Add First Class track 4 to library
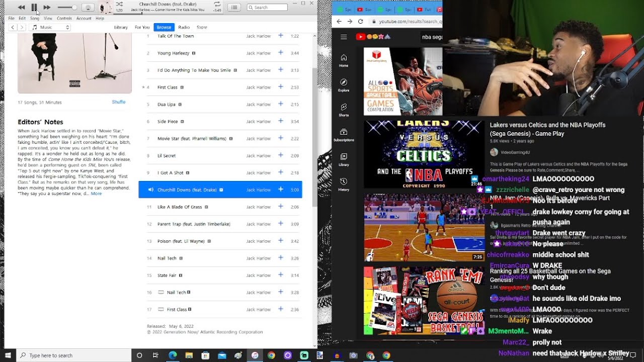The height and width of the screenshot is (362, 644). coord(281,87)
